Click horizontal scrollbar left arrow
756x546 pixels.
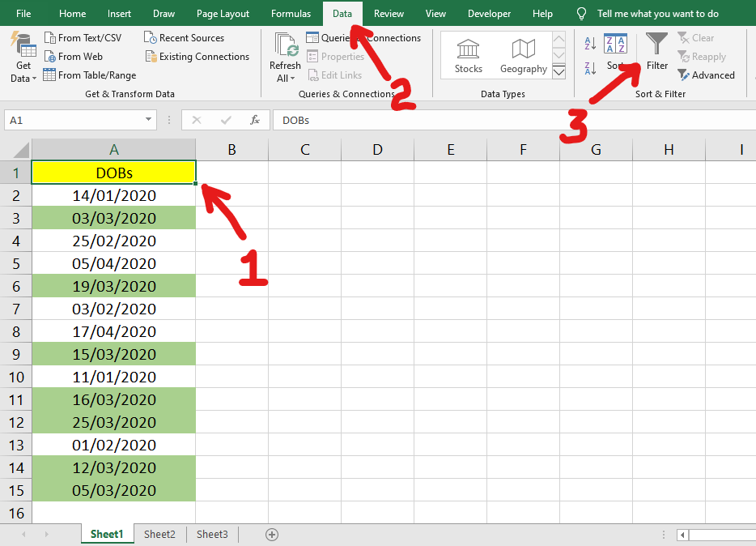click(x=682, y=535)
